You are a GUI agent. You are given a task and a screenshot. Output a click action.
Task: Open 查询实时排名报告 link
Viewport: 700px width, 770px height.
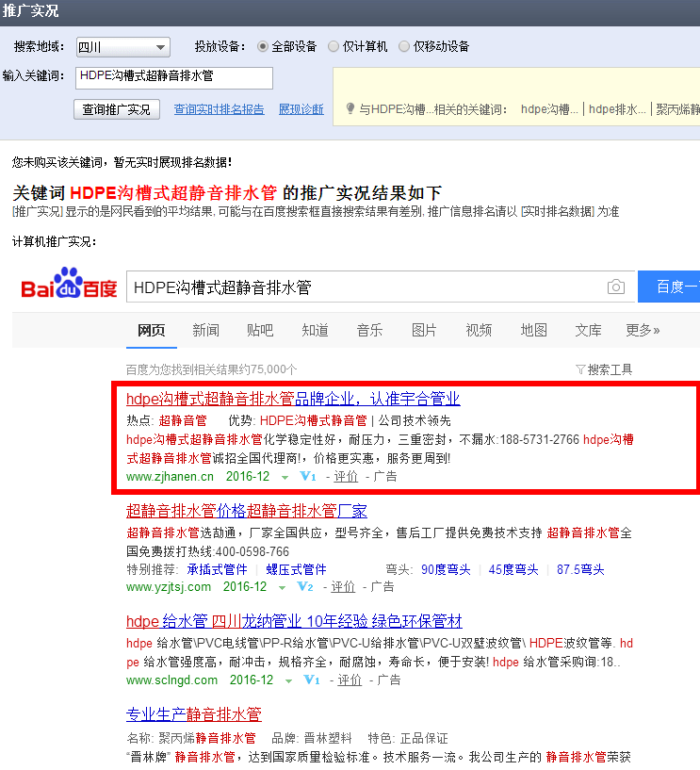(x=219, y=109)
